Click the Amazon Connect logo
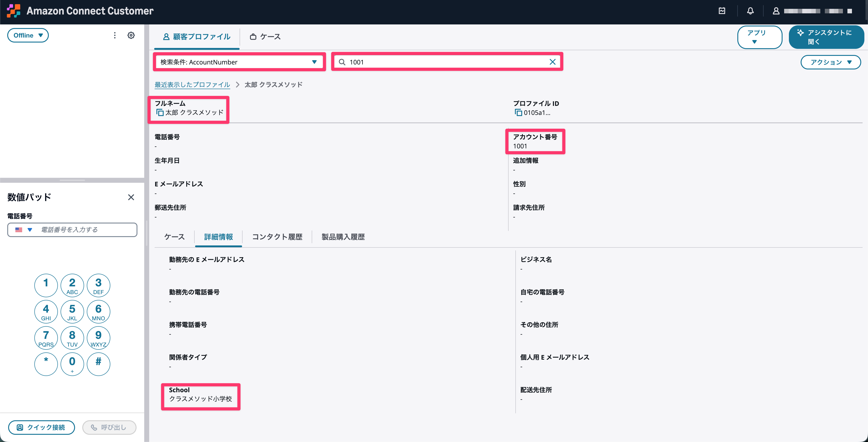868x442 pixels. [14, 11]
